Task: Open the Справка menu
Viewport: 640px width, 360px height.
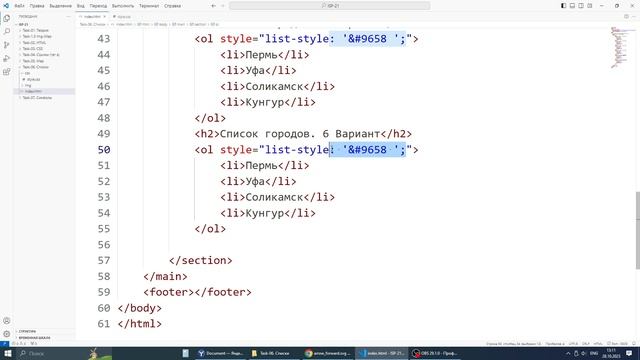Action: tap(172, 6)
